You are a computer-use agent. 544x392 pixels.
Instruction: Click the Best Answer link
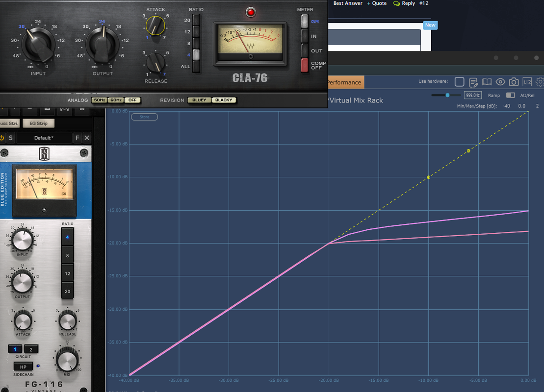(x=348, y=3)
